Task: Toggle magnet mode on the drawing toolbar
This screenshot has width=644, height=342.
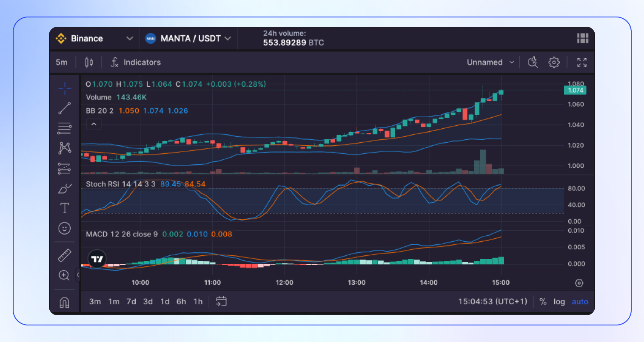Action: [x=64, y=302]
